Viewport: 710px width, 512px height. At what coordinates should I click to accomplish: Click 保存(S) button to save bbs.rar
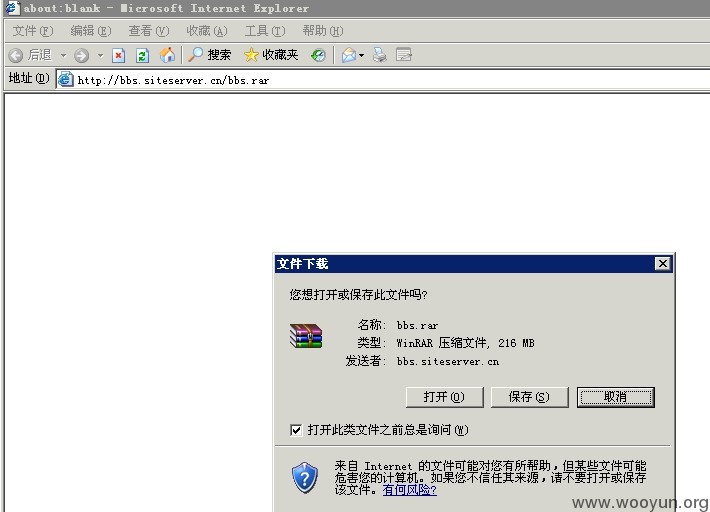click(x=529, y=397)
